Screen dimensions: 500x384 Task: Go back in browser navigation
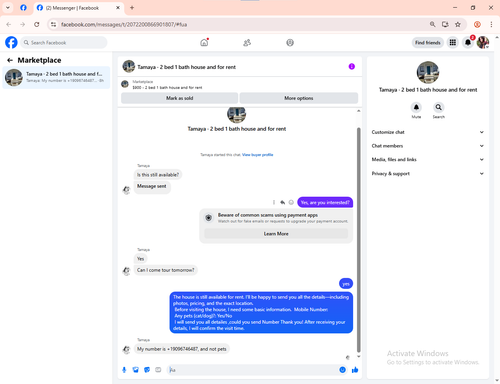(9, 24)
